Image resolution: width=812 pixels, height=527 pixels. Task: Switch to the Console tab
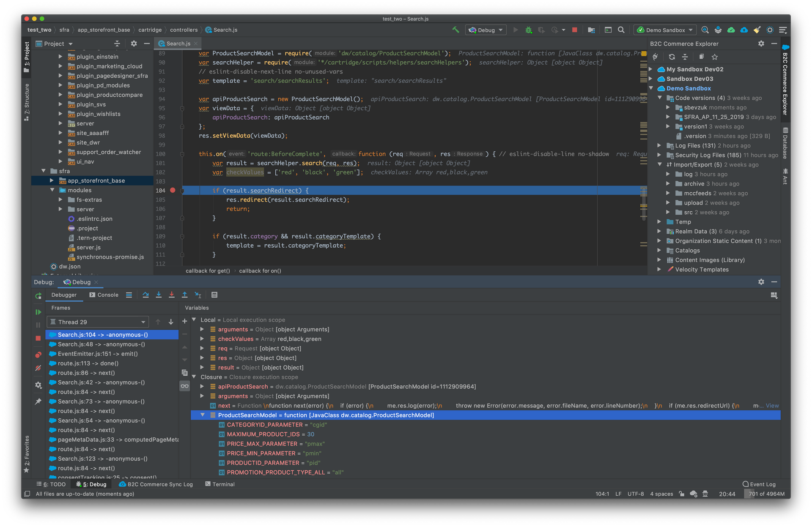104,295
